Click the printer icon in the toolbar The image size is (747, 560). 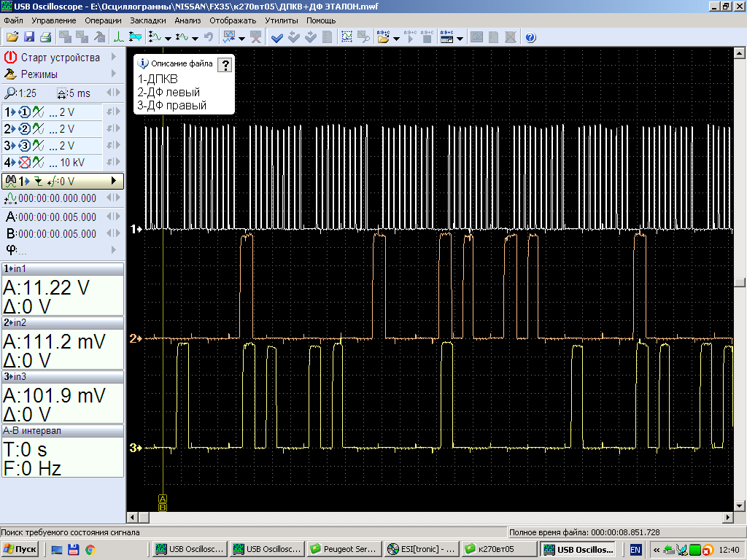pyautogui.click(x=45, y=37)
